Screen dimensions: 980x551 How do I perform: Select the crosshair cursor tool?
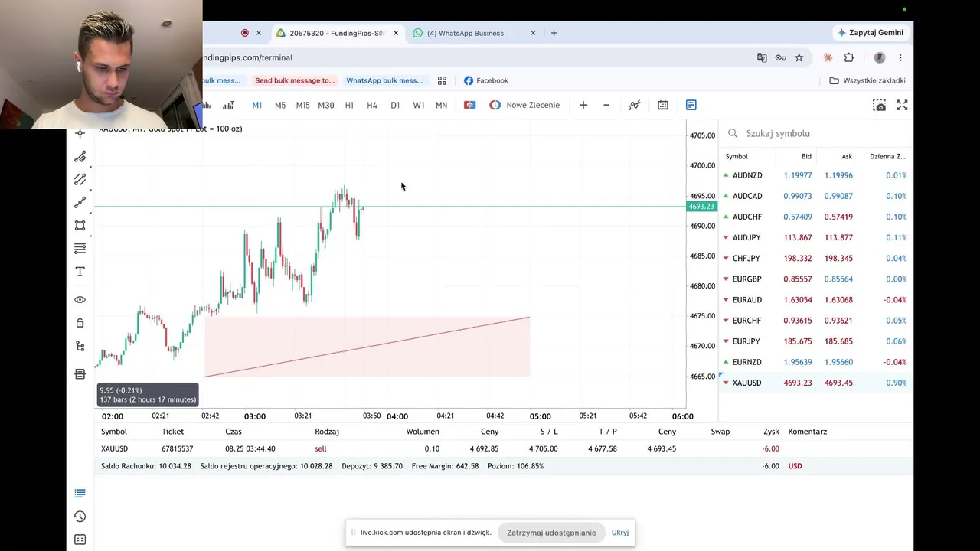[x=80, y=134]
